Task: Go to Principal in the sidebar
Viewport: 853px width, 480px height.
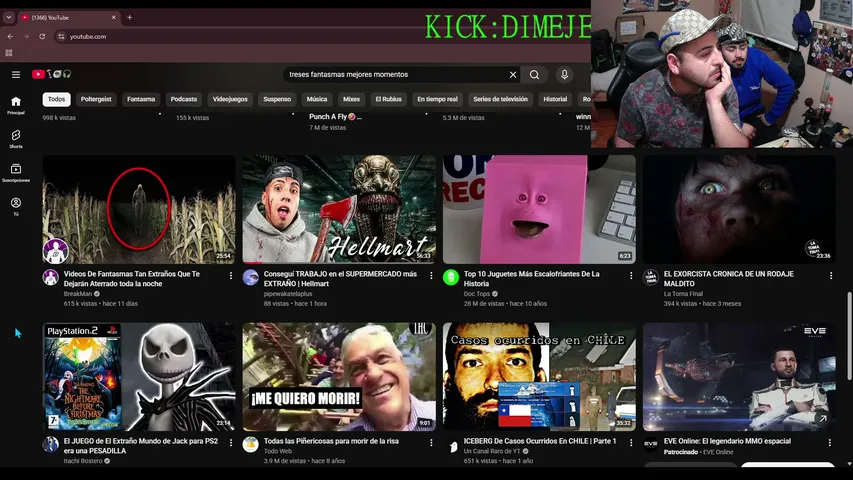Action: 16,105
